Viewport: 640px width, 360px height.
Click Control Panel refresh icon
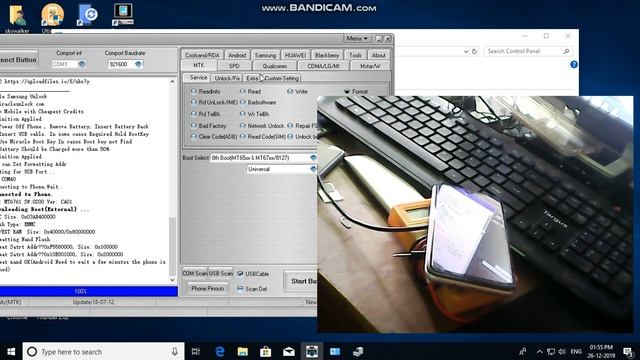click(x=474, y=51)
